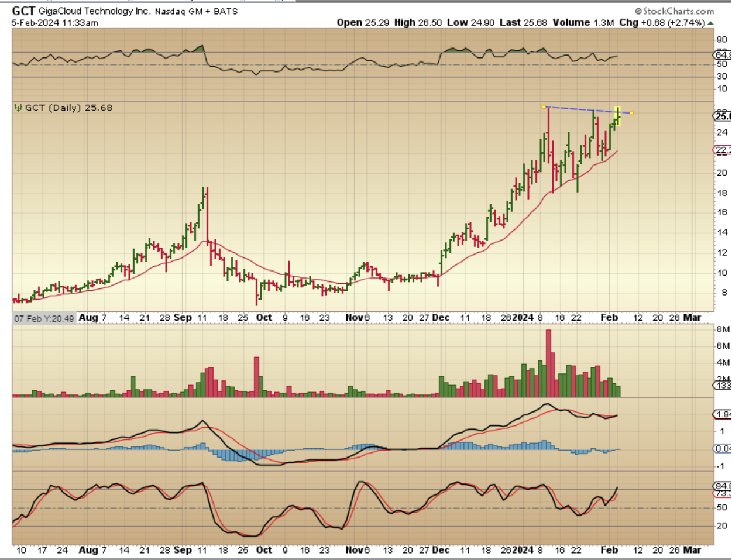Select the Last 25.68 value in the header
The height and width of the screenshot is (560, 732).
523,22
